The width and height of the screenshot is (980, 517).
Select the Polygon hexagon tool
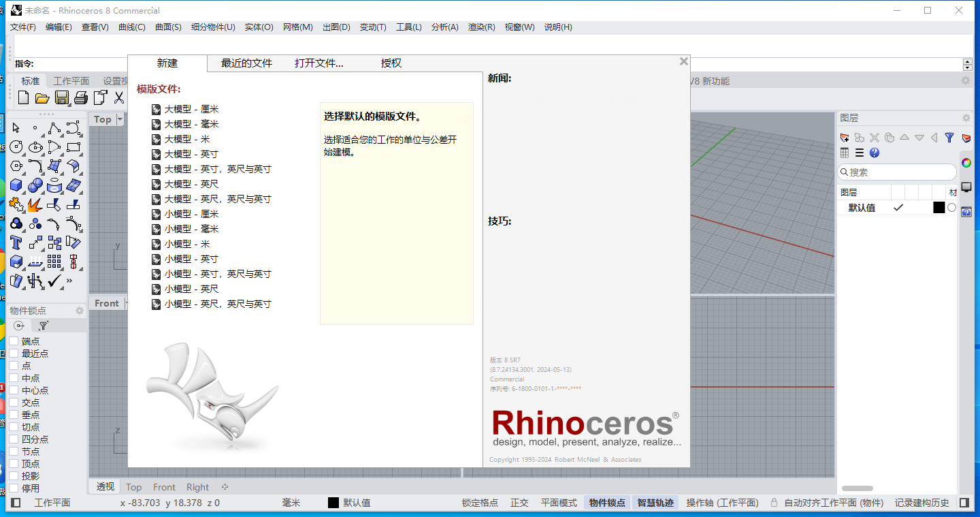(16, 166)
